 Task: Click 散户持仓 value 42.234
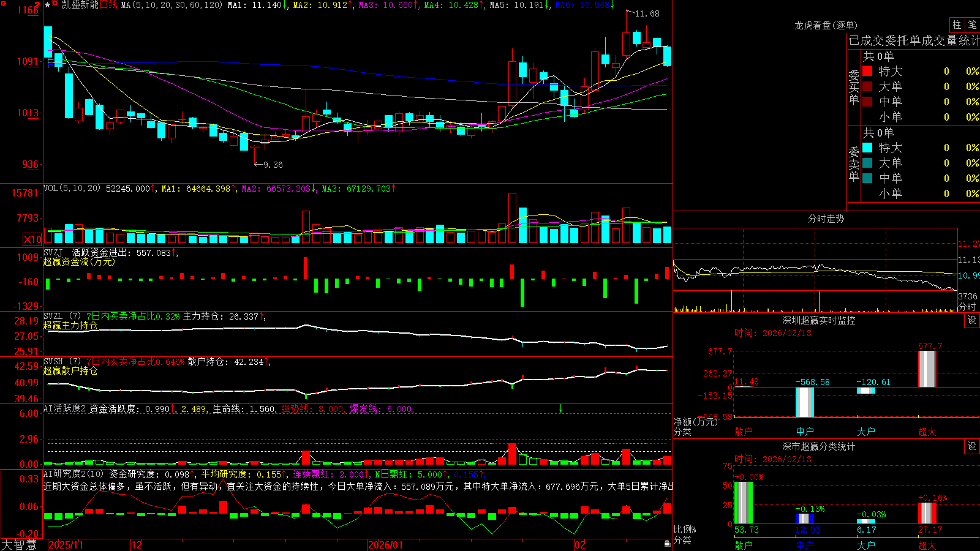(x=249, y=362)
